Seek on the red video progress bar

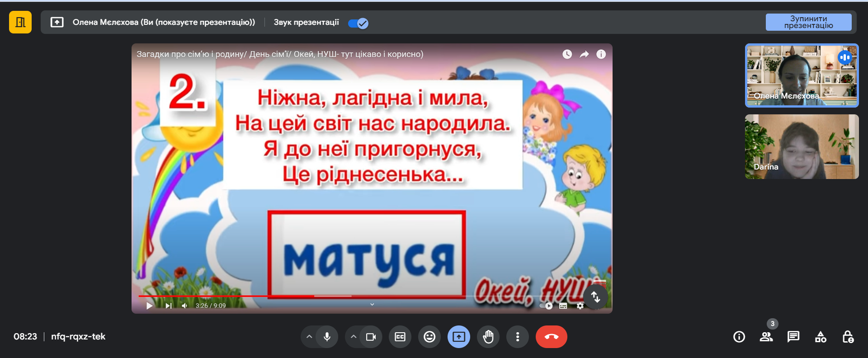226,296
